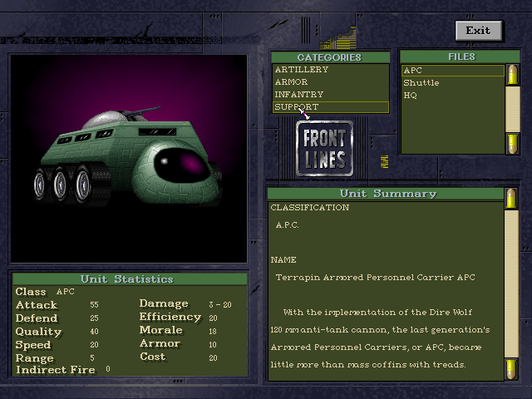Open the Shuttle file entry
The height and width of the screenshot is (399, 532).
453,83
